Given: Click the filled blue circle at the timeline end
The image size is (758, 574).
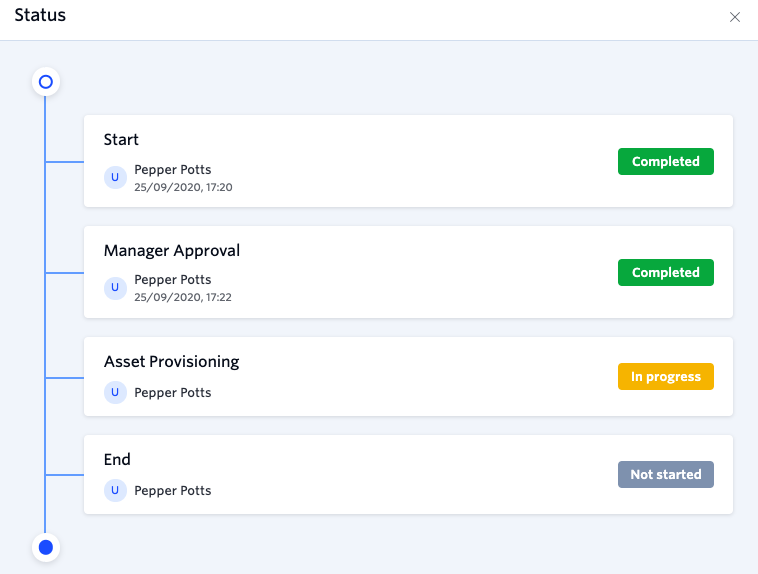Looking at the screenshot, I should click(x=46, y=547).
